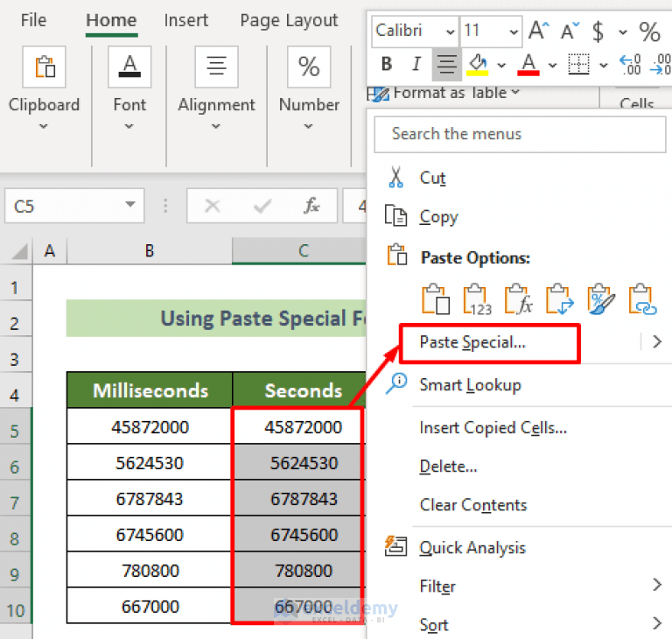
Task: Select column B header
Action: [149, 251]
